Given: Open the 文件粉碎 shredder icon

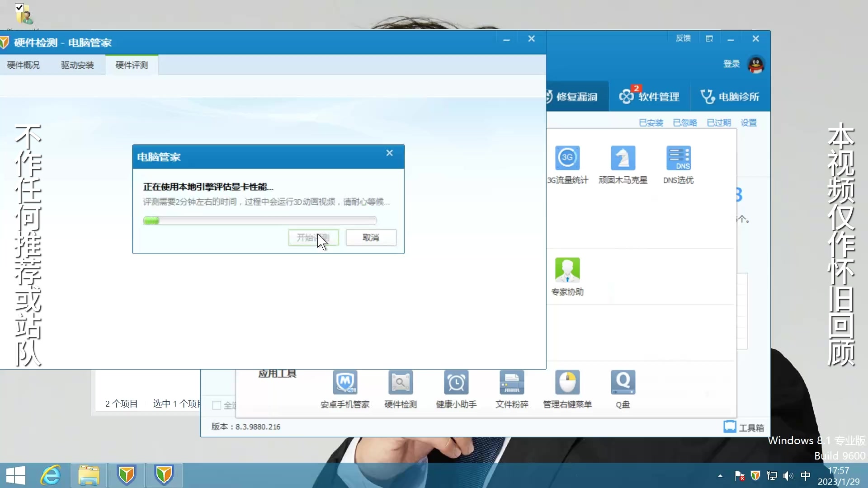Looking at the screenshot, I should 512,382.
